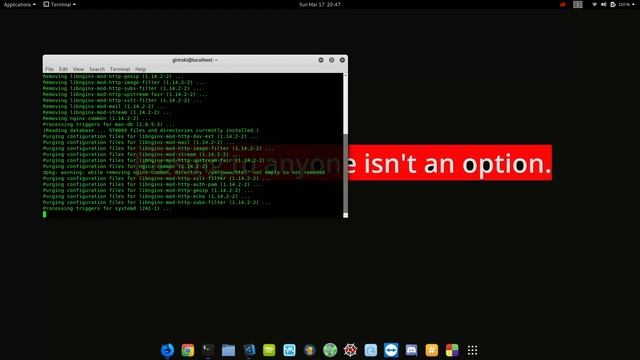The height and width of the screenshot is (360, 640).
Task: Open the volume indicator in top bar
Action: (x=603, y=4)
